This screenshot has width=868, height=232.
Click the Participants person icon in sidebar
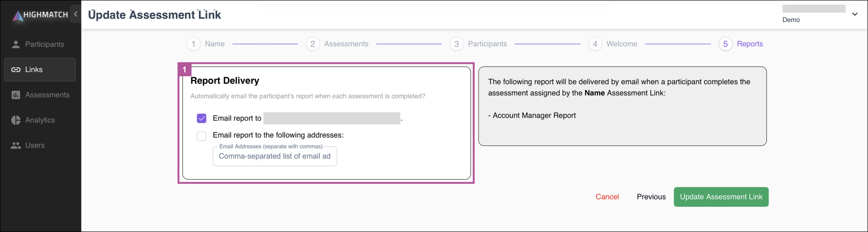click(x=16, y=44)
